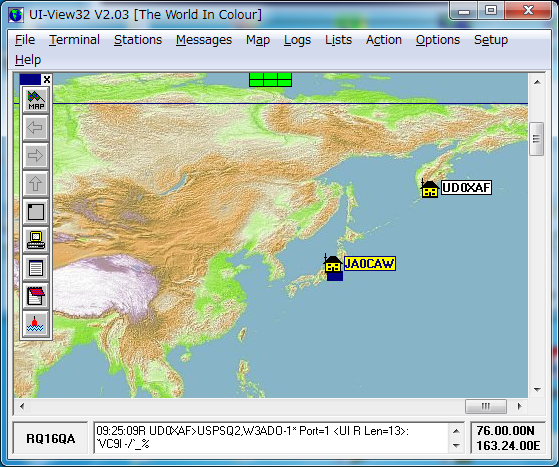Select the UD0XAF house station icon
Screen dimensions: 559x467
tap(429, 188)
